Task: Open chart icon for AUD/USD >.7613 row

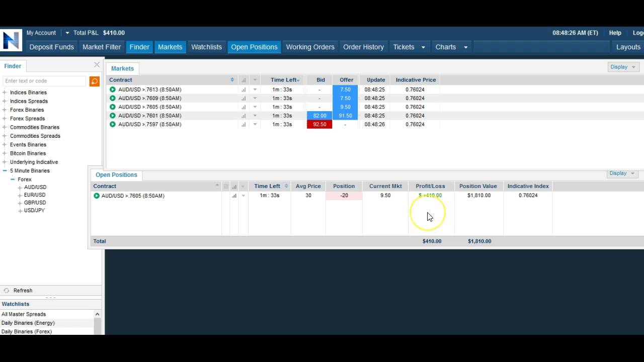Action: [244, 89]
